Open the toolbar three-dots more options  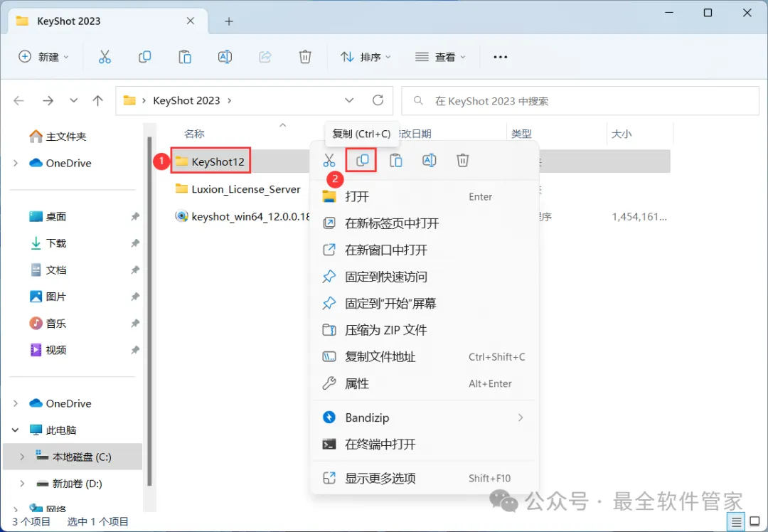click(x=500, y=57)
